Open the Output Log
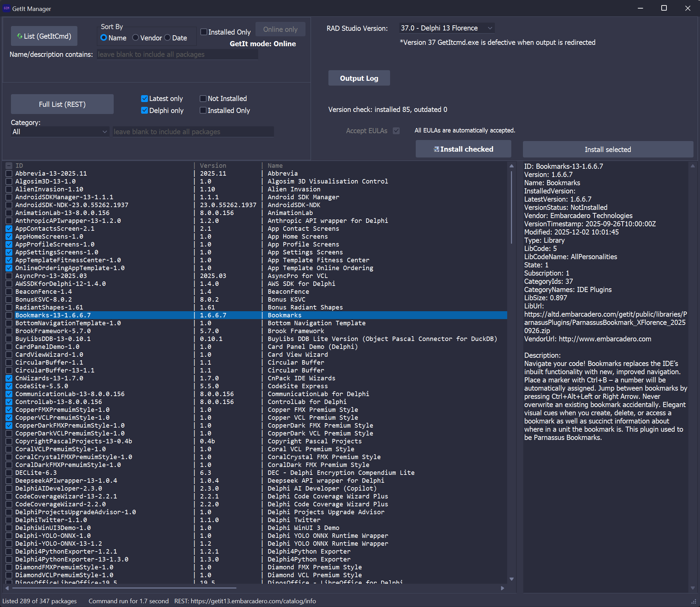Image resolution: width=700 pixels, height=607 pixels. click(359, 78)
